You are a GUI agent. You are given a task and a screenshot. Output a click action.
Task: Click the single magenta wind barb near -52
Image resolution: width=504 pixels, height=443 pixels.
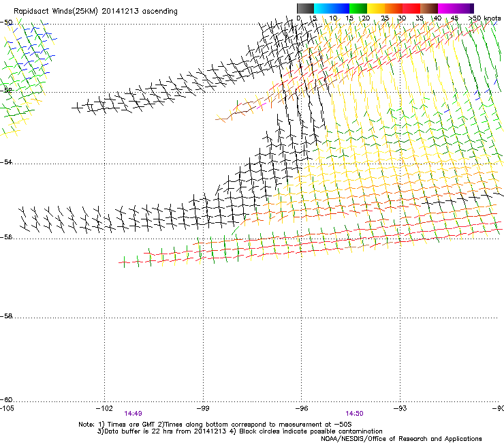(x=262, y=106)
